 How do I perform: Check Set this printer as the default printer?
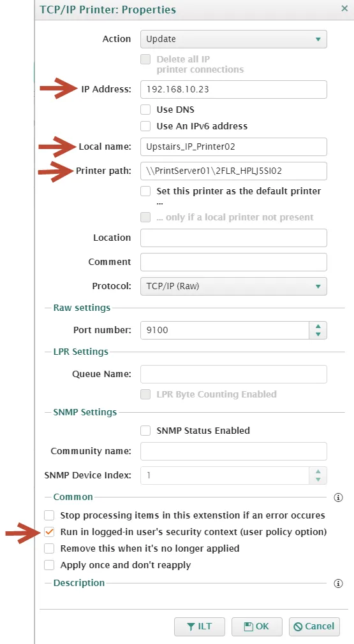click(x=145, y=191)
